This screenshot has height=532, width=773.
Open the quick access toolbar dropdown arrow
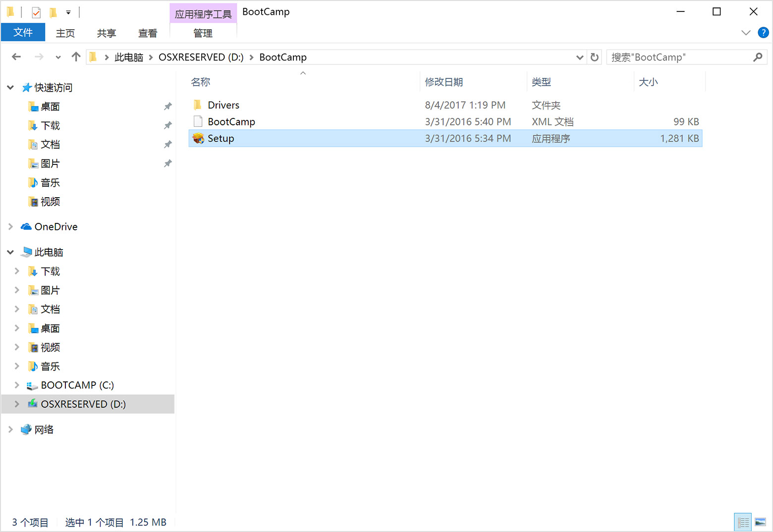coord(68,12)
